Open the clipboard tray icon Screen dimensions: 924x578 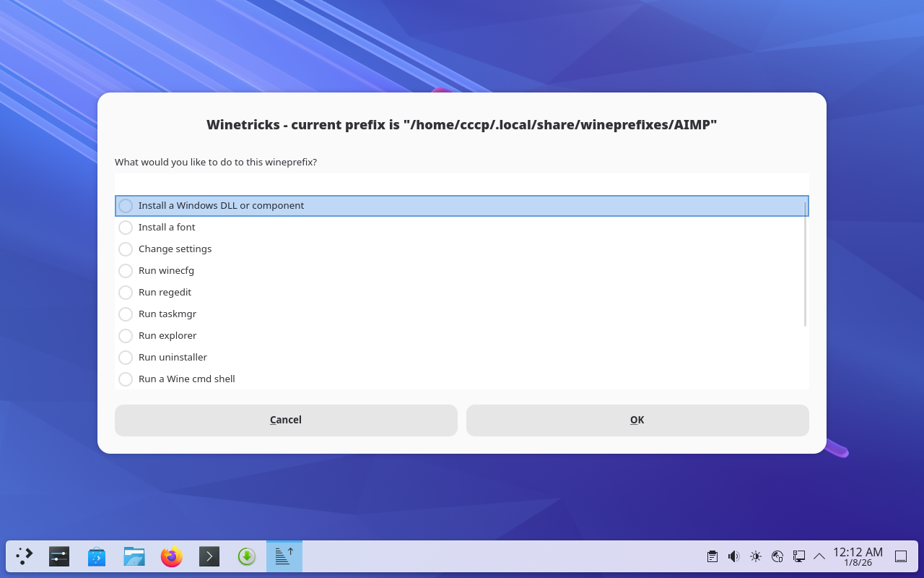click(x=712, y=556)
